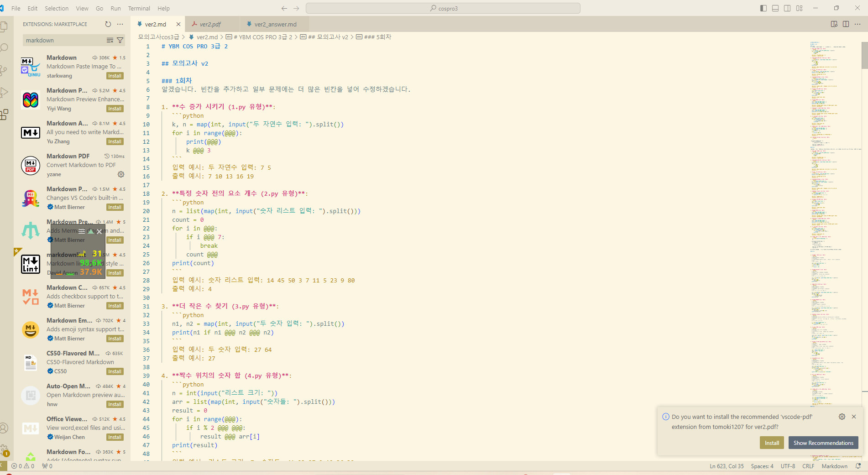This screenshot has height=475, width=868.
Task: Close the ver2.md editor tab
Action: coord(178,24)
